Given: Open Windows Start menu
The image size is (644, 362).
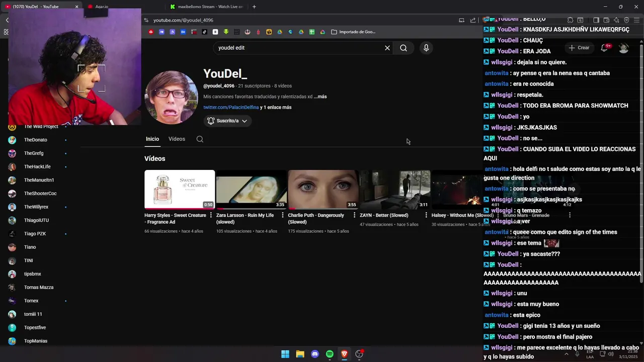Looking at the screenshot, I should [x=285, y=354].
